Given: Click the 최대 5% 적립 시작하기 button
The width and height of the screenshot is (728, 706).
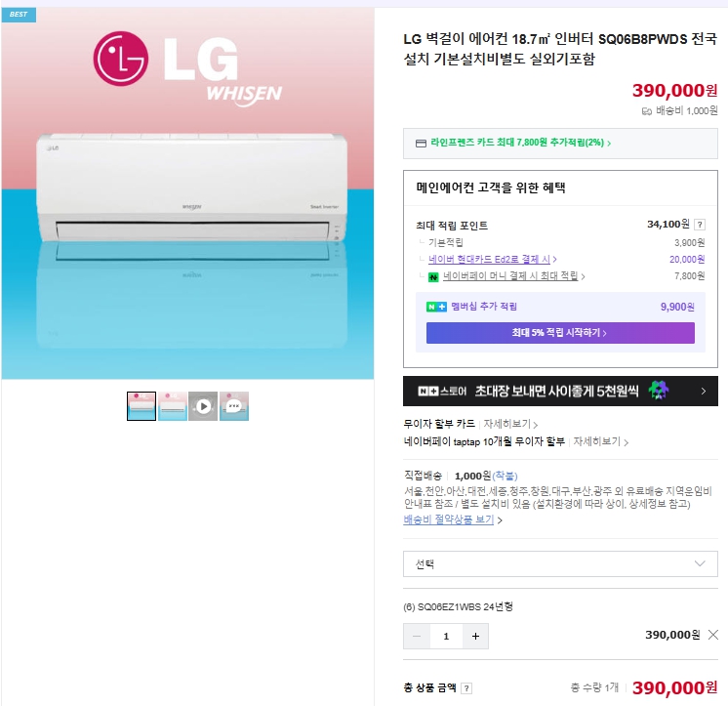Looking at the screenshot, I should [x=560, y=333].
